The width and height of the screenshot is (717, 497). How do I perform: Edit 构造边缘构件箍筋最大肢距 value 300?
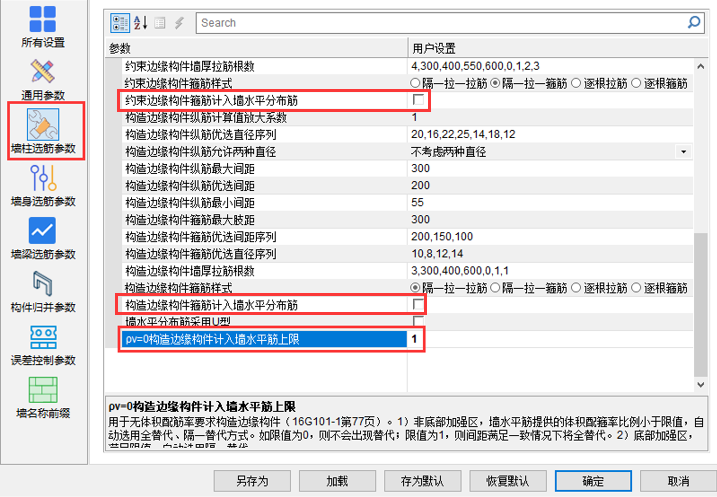coord(550,219)
